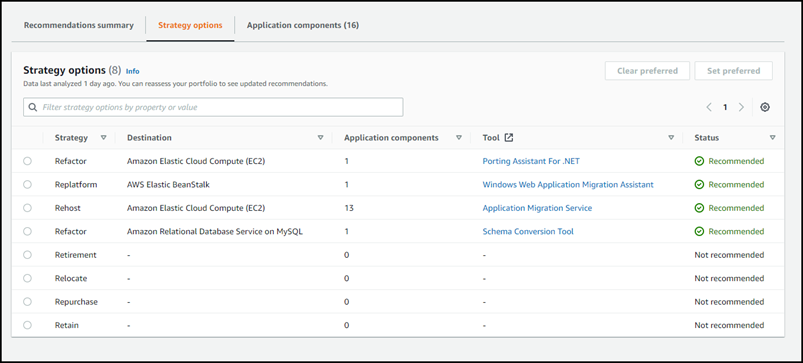
Task: Click Recommended status text in Rehost row
Action: click(x=736, y=208)
